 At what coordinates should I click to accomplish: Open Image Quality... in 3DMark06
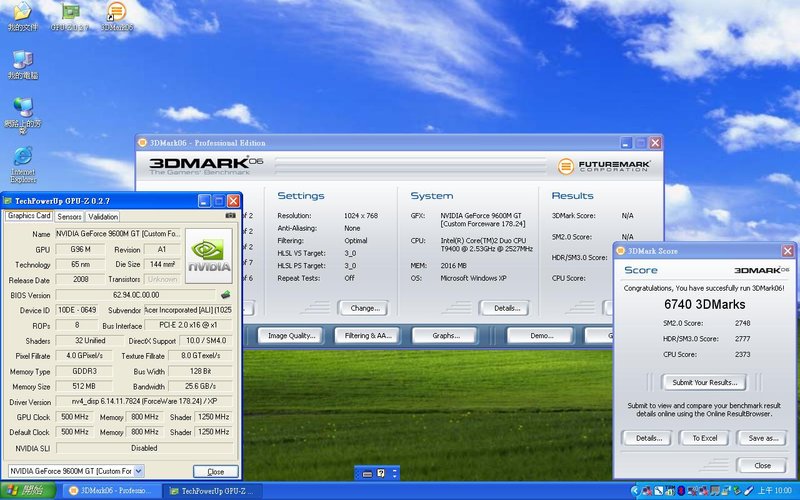coord(291,336)
